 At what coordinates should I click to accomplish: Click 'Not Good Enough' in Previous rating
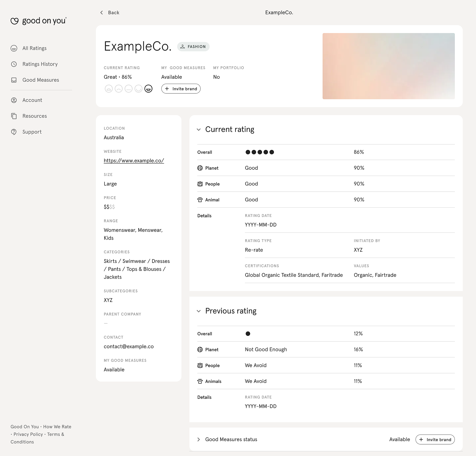click(x=266, y=349)
